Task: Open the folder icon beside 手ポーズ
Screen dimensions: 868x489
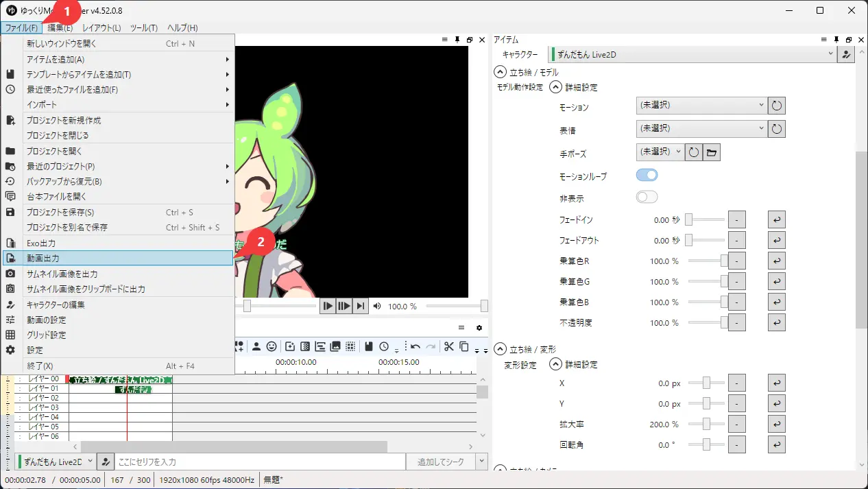Action: 712,152
